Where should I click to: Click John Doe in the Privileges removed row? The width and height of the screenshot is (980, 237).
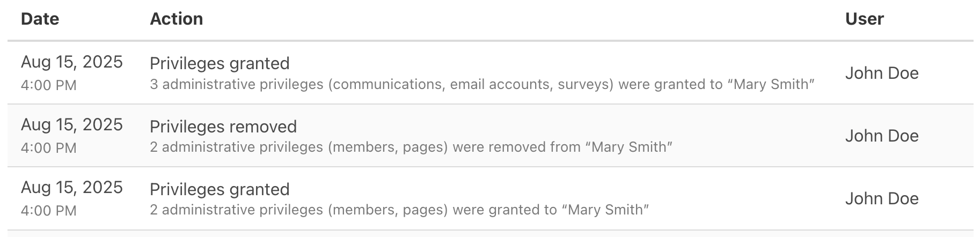point(882,136)
